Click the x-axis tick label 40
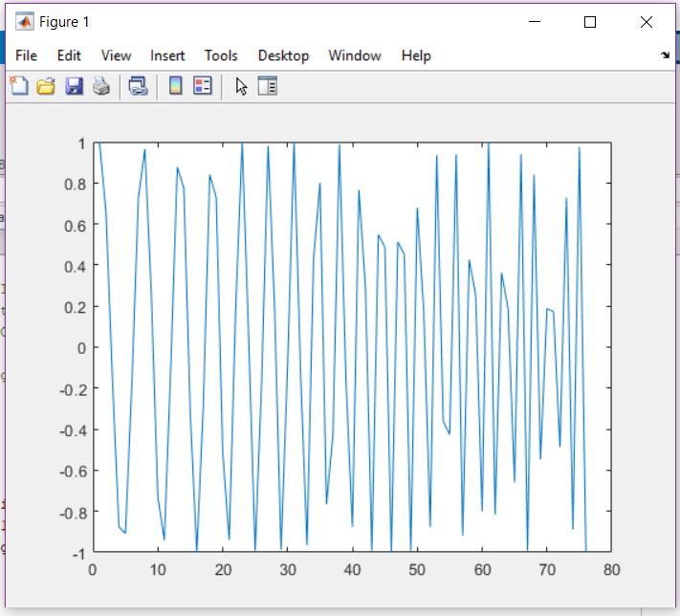Screen dimensions: 680x616 352,569
